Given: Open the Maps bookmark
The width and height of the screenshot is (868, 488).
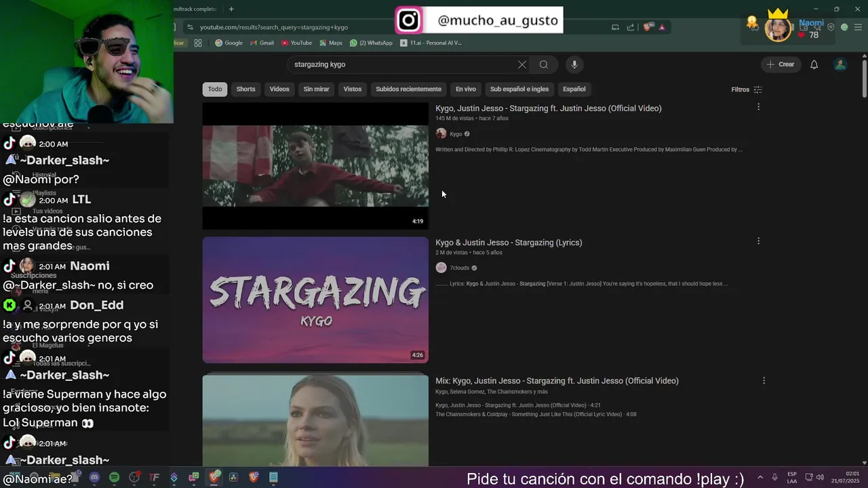Looking at the screenshot, I should 330,43.
